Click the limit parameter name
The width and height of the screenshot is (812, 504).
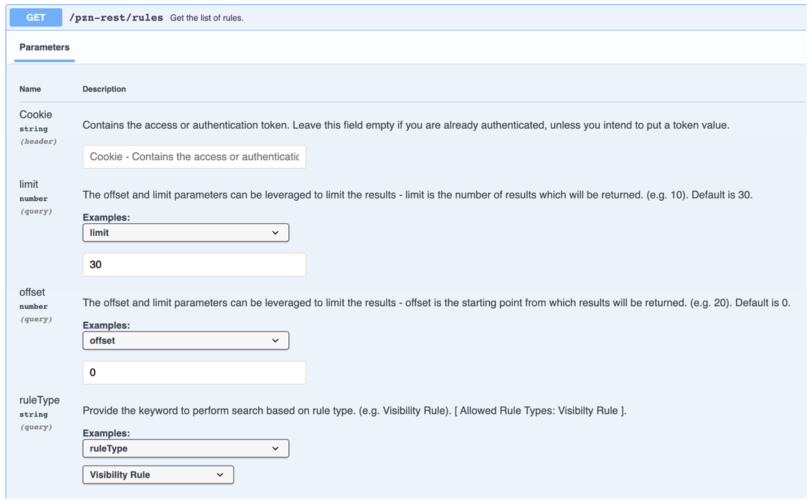pos(28,184)
